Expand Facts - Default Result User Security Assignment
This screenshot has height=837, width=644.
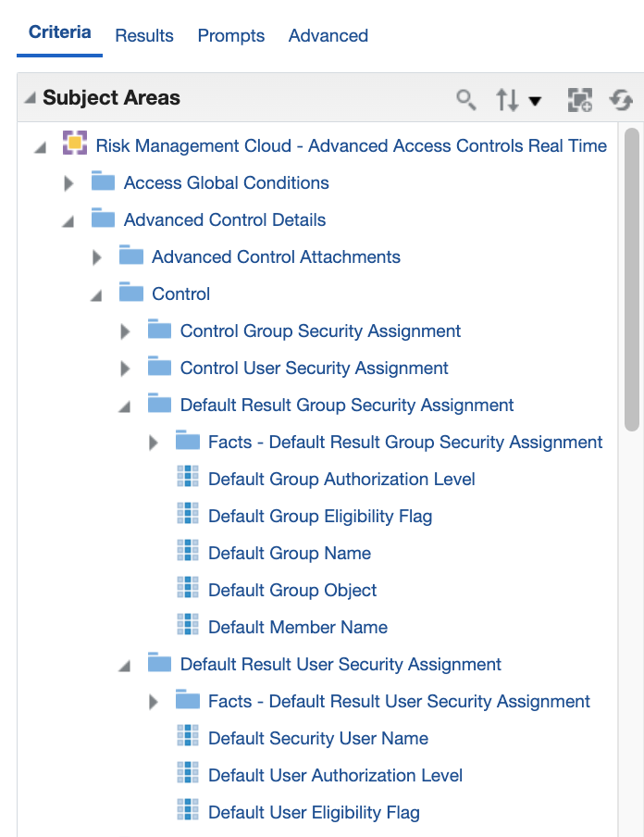(x=154, y=702)
